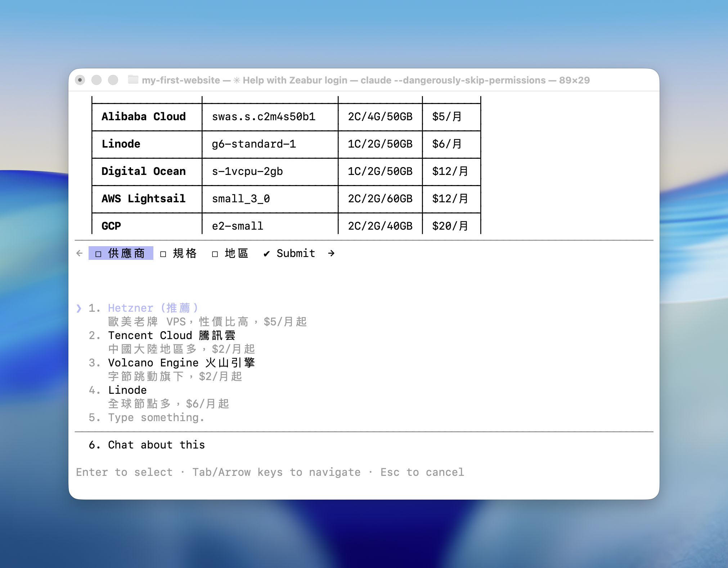The width and height of the screenshot is (728, 568).
Task: Open Chat about this option
Action: (x=156, y=445)
